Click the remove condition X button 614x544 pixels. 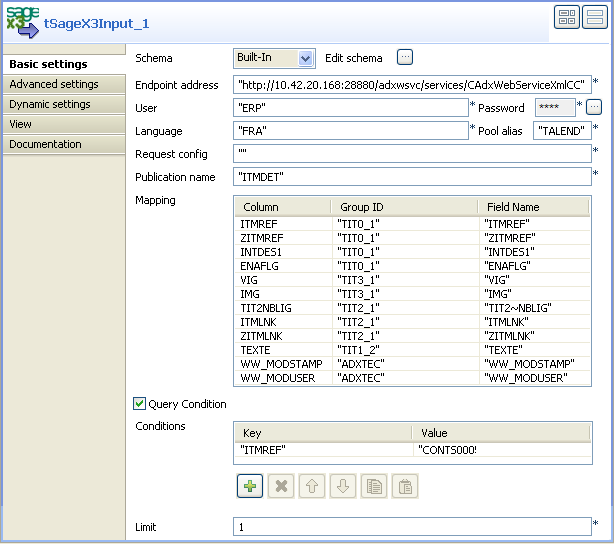pyautogui.click(x=281, y=486)
